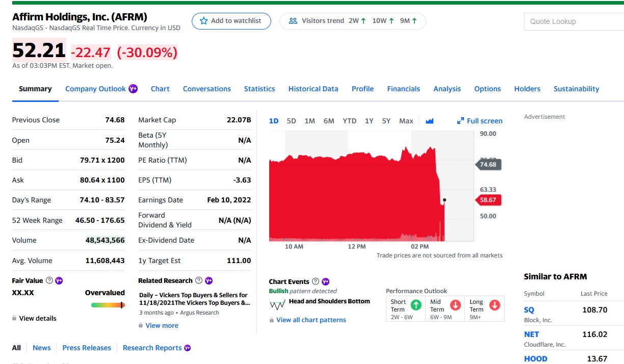Image resolution: width=624 pixels, height=364 pixels.
Task: Switch chart to 1Y range
Action: pyautogui.click(x=369, y=121)
